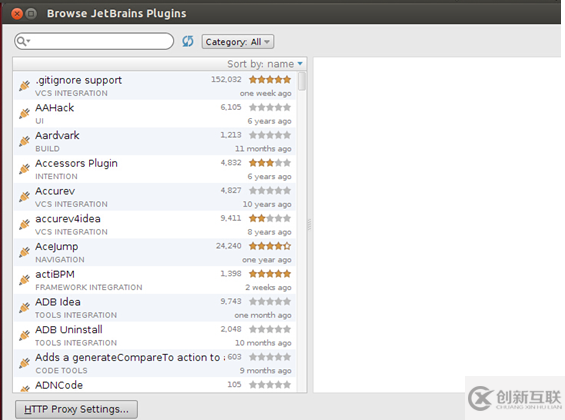
Task: Click the splitter handle between the panes
Action: click(x=309, y=224)
